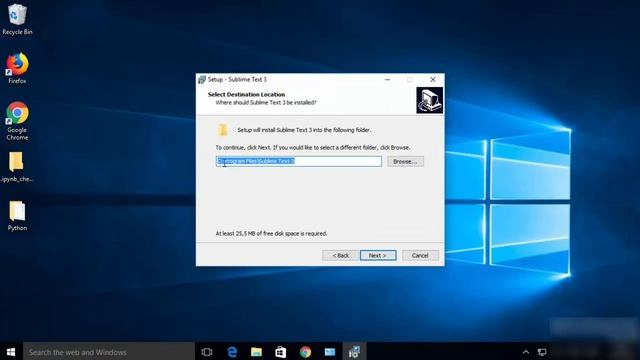Click the destination folder path field
Screen dimensions: 640x360
tap(299, 161)
